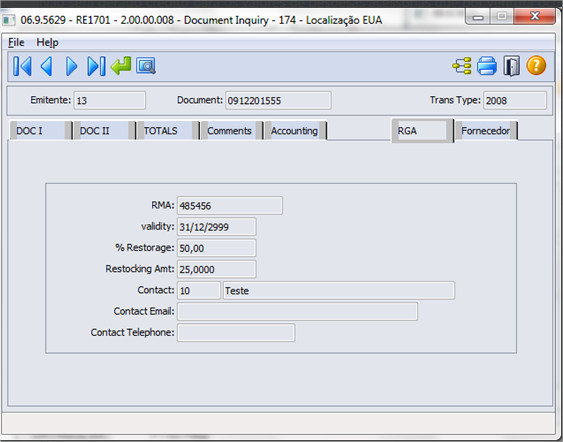Image resolution: width=563 pixels, height=442 pixels.
Task: Click the Restocking Amt field
Action: (217, 269)
